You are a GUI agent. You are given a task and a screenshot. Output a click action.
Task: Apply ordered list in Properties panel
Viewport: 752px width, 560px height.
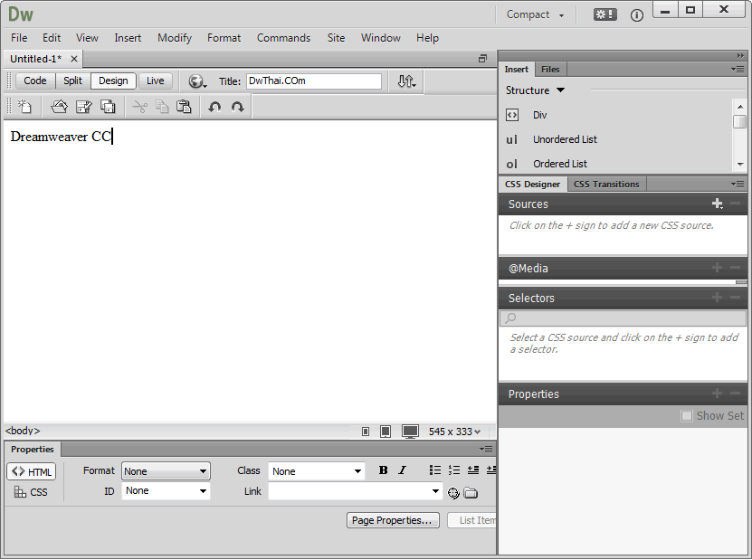click(453, 470)
